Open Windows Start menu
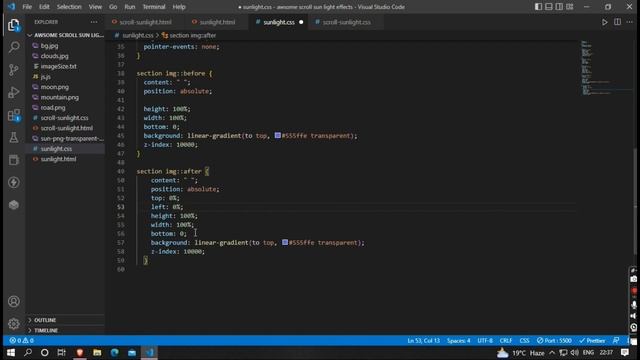 tap(11, 353)
